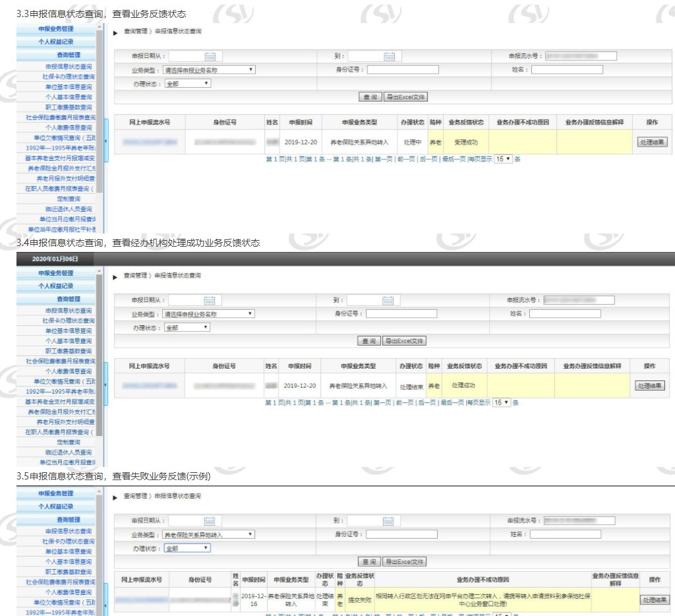Open end-date calendar icon in section 3.4
675x616 pixels.
(x=387, y=301)
